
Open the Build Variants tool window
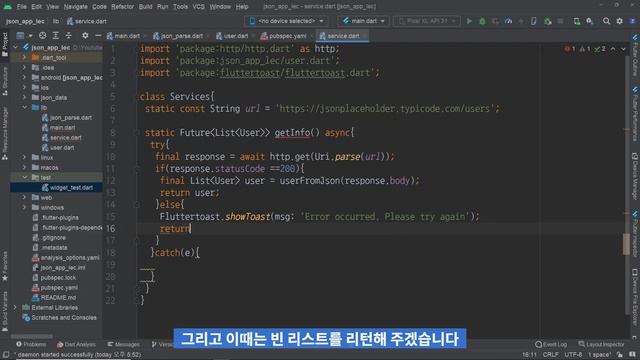(5, 311)
